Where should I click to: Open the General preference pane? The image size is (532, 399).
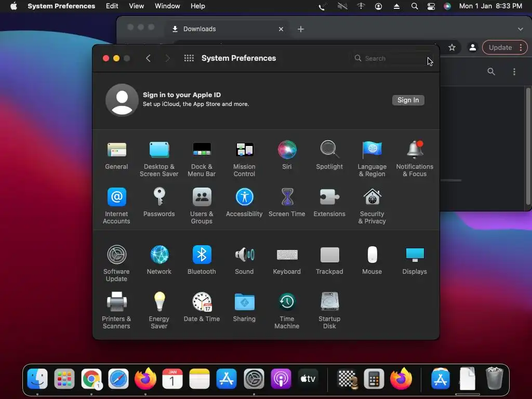coord(116,156)
